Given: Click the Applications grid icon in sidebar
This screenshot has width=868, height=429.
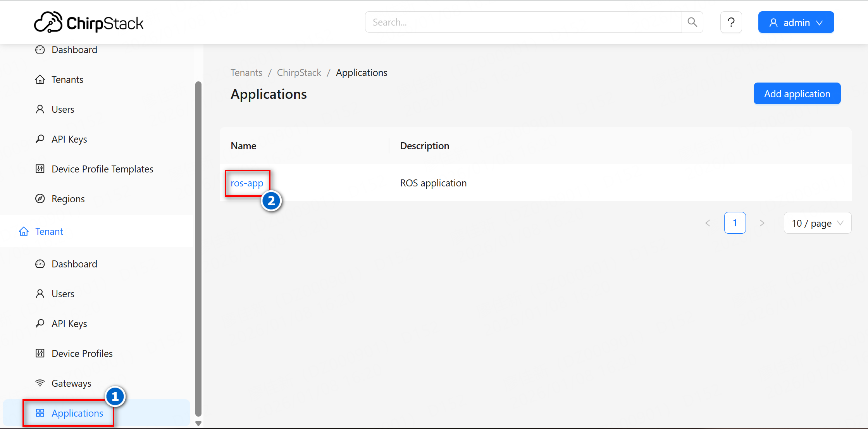Looking at the screenshot, I should point(40,413).
